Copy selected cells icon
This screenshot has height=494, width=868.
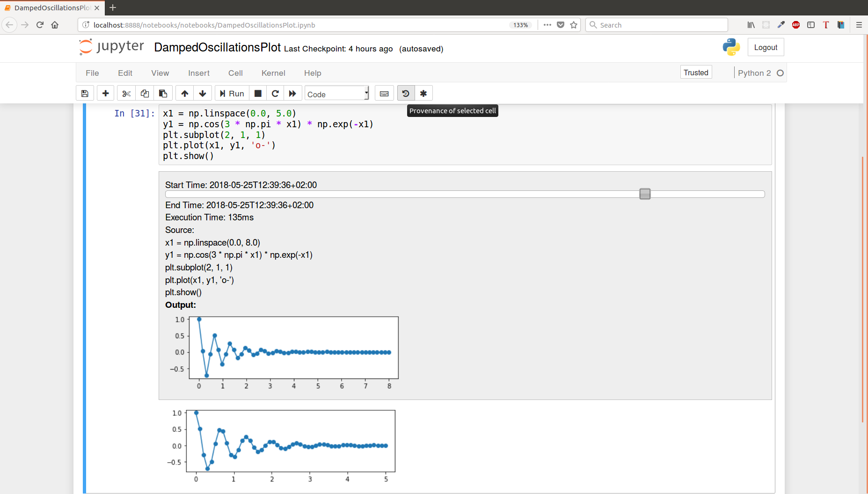145,94
